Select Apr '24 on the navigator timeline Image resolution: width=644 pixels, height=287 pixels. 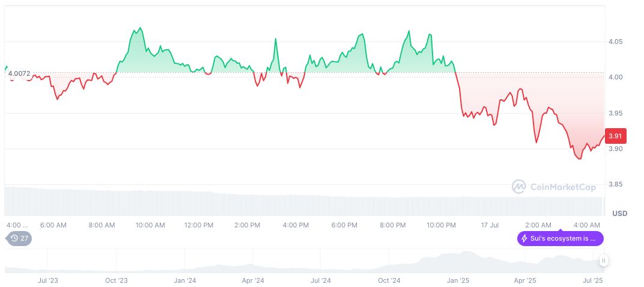253,280
